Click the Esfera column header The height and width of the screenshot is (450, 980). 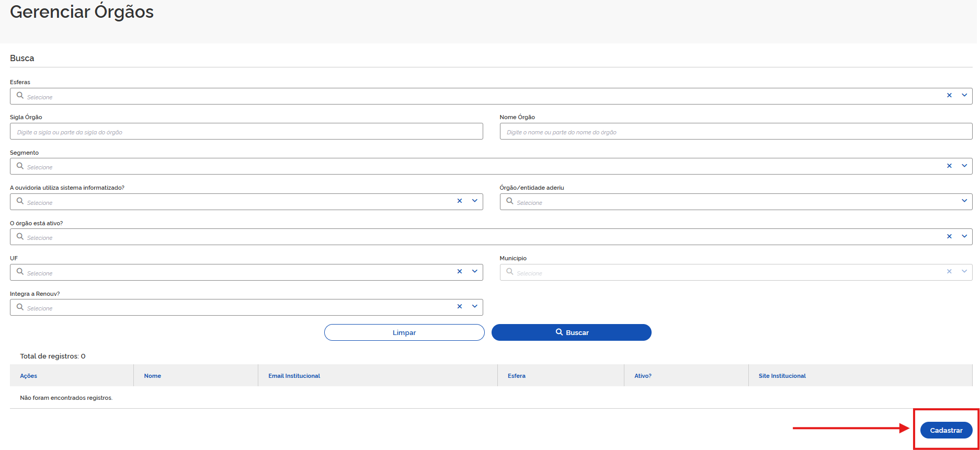[x=517, y=376]
